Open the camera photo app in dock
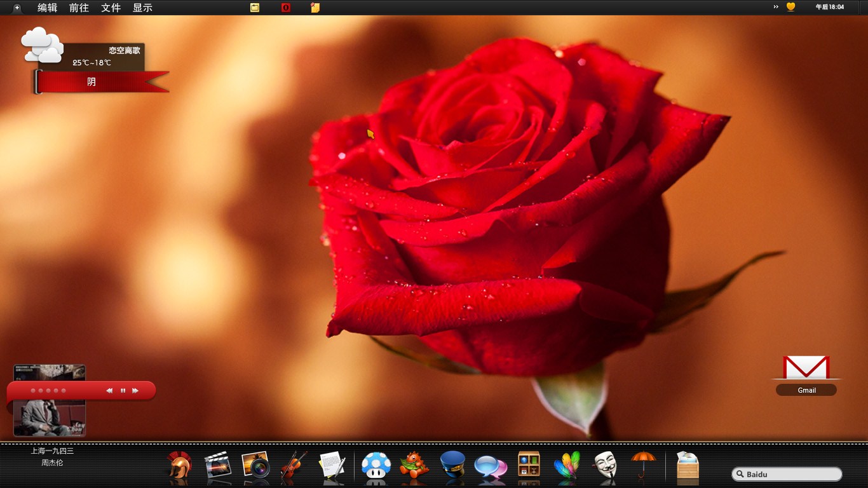Viewport: 868px width, 488px height. [x=256, y=465]
